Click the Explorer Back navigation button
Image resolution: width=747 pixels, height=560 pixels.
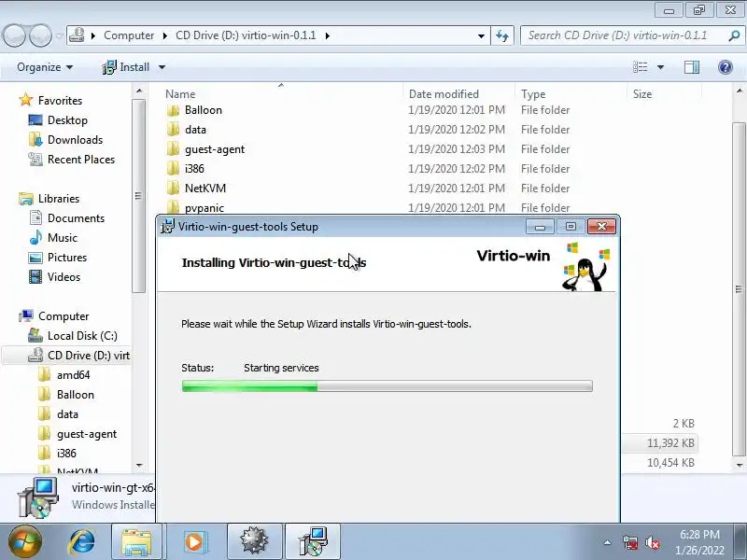(x=14, y=35)
